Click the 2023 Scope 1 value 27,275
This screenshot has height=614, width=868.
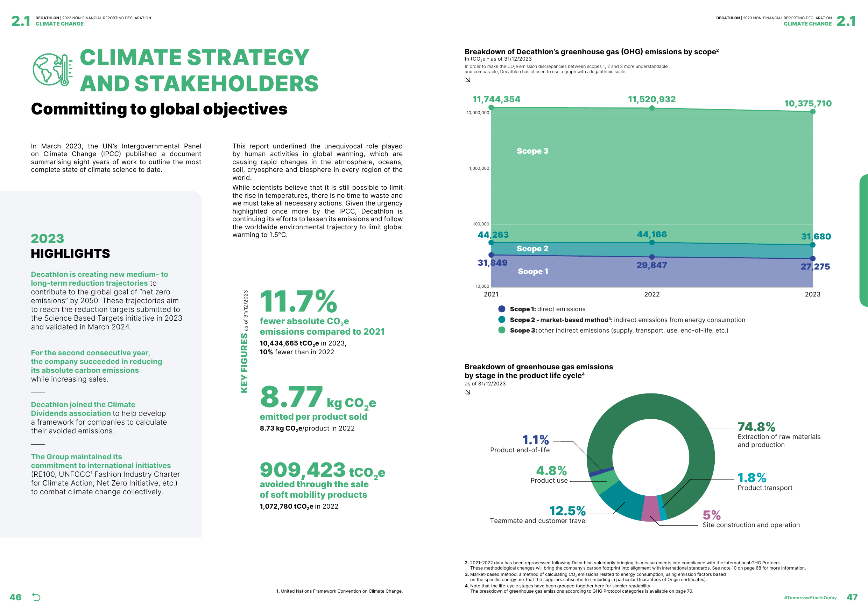(815, 267)
